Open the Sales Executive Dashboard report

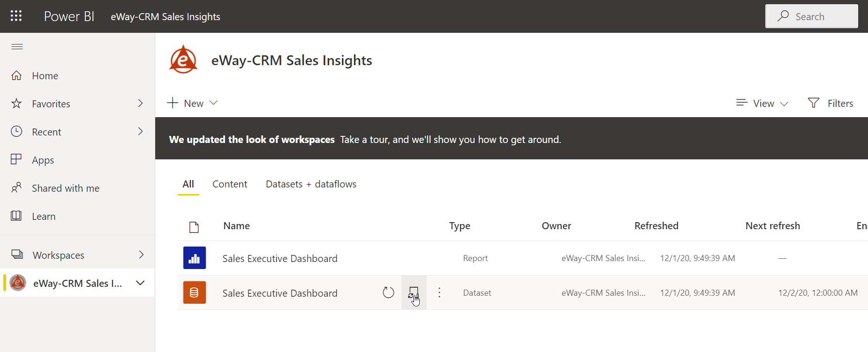(280, 259)
